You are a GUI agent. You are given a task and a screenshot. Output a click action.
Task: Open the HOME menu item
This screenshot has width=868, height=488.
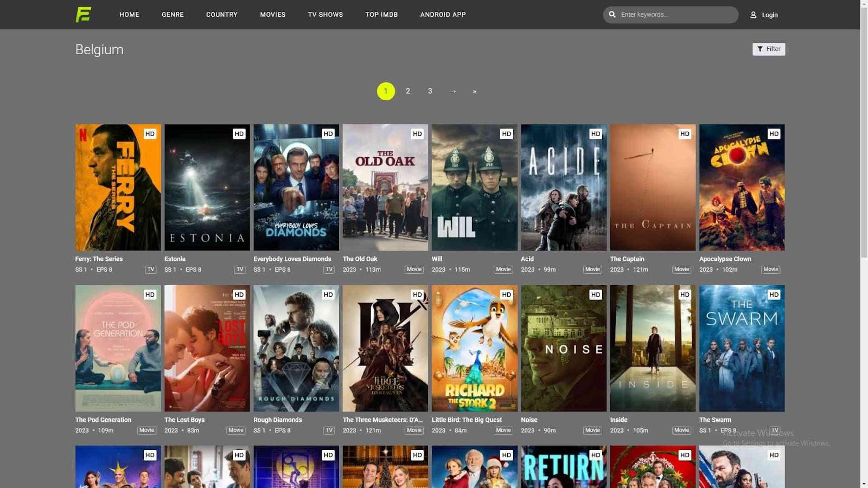click(129, 15)
